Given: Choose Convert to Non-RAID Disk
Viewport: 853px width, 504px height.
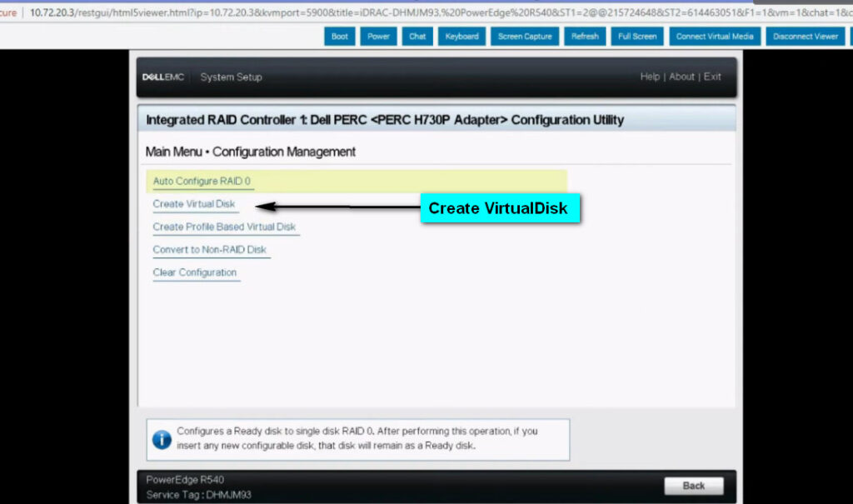Looking at the screenshot, I should (x=209, y=250).
